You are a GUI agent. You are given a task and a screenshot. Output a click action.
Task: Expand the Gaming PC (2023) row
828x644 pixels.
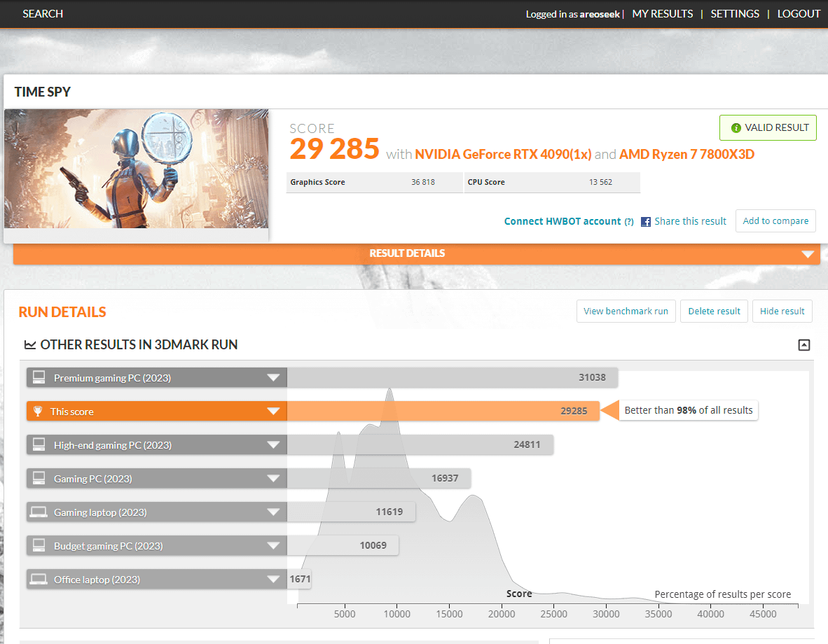pos(273,478)
